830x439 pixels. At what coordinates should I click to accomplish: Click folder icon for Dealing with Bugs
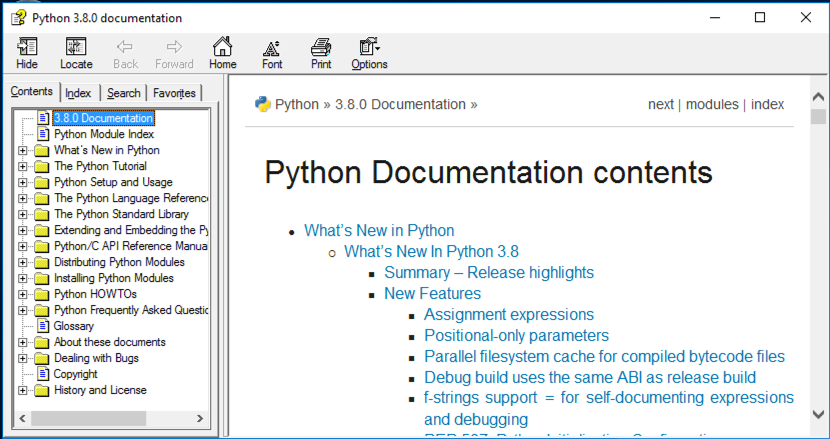coord(41,358)
